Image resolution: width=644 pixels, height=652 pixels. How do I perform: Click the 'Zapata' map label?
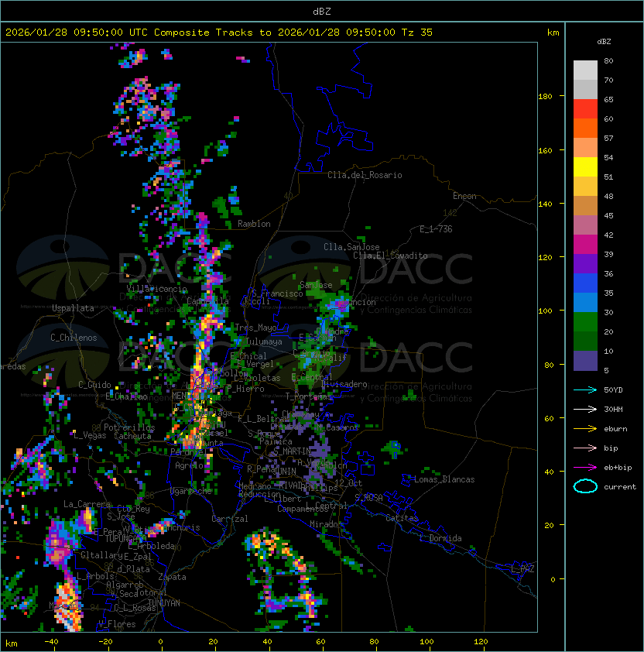(x=172, y=577)
